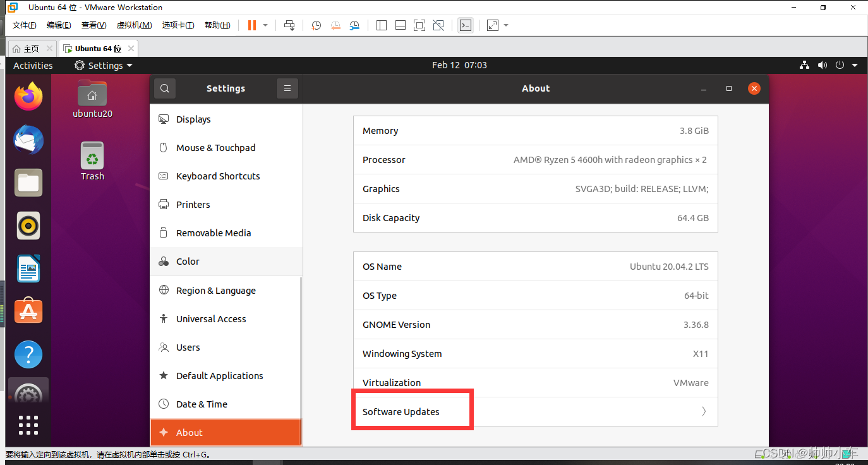Select Region & Language in sidebar
The image size is (868, 465).
coord(226,291)
